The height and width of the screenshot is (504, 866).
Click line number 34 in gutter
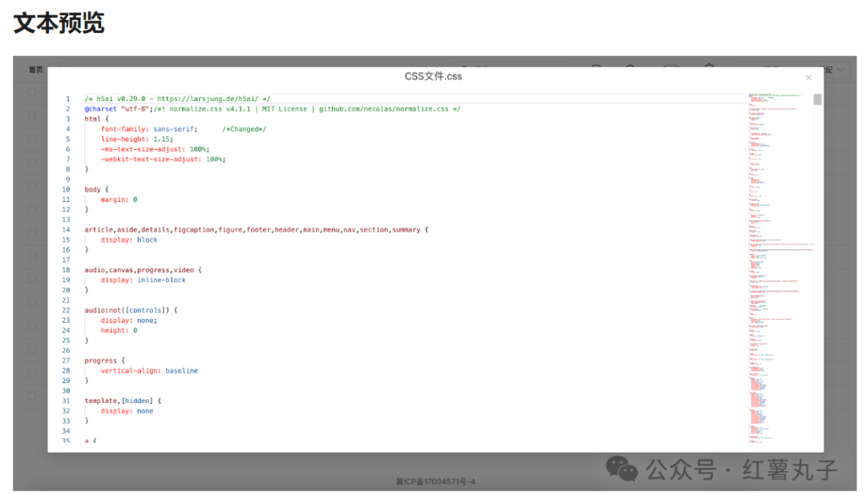pyautogui.click(x=67, y=431)
